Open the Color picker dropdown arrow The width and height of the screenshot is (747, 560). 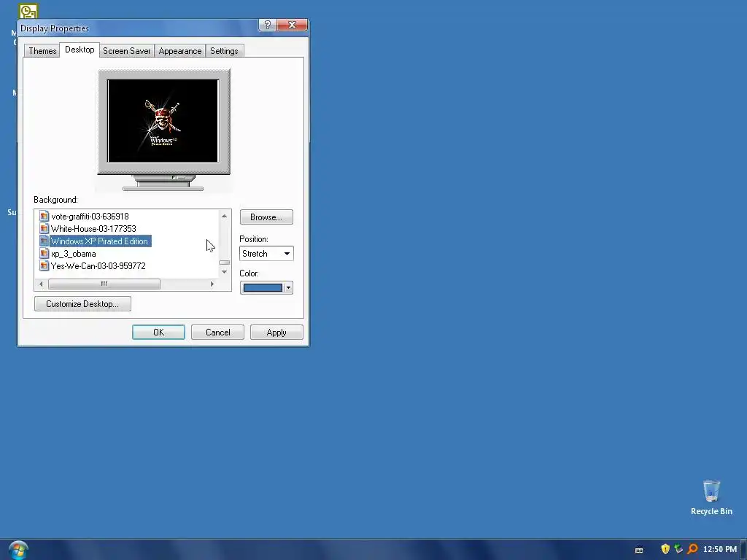[x=288, y=287]
